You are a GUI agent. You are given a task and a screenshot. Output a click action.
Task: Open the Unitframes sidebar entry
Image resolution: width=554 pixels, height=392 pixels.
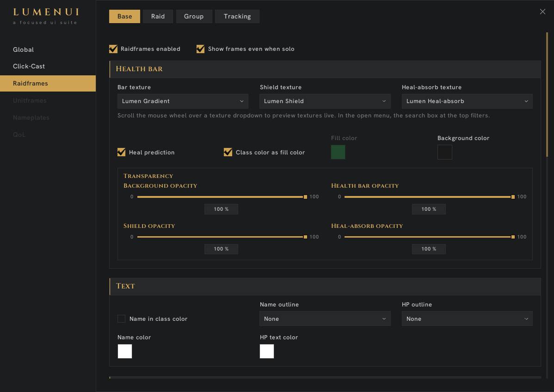pyautogui.click(x=48, y=101)
